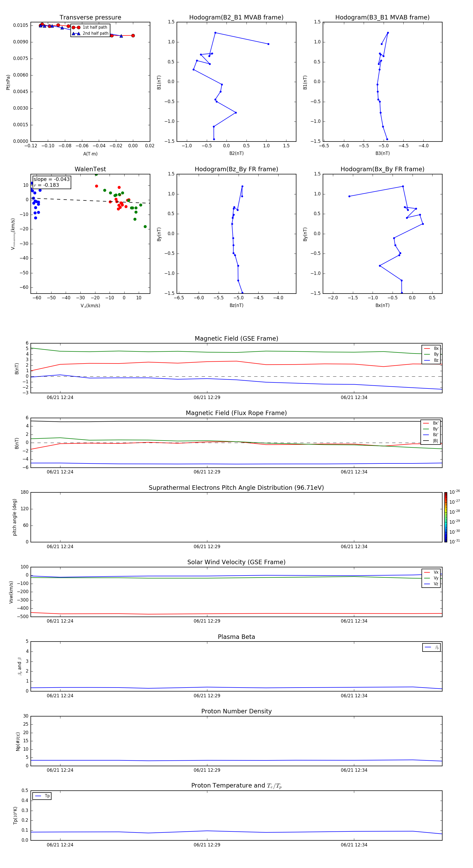Click the 'VA(km/s)' x-axis label
This screenshot has width=473, height=868.
click(90, 306)
